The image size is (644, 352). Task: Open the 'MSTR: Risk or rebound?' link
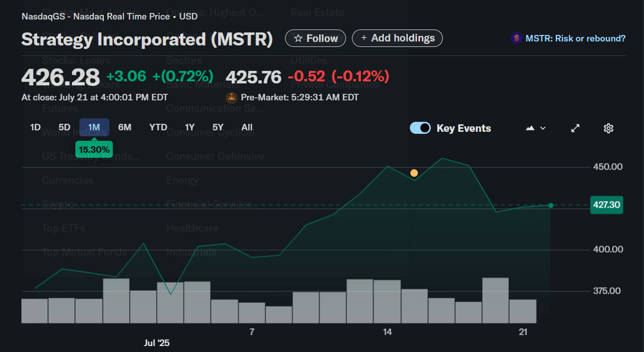568,38
